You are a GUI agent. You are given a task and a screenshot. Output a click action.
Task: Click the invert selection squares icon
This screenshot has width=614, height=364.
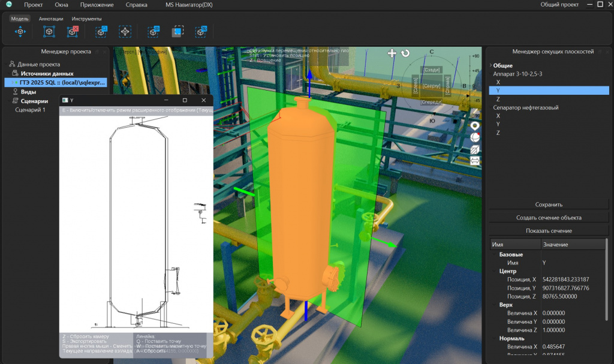(177, 31)
